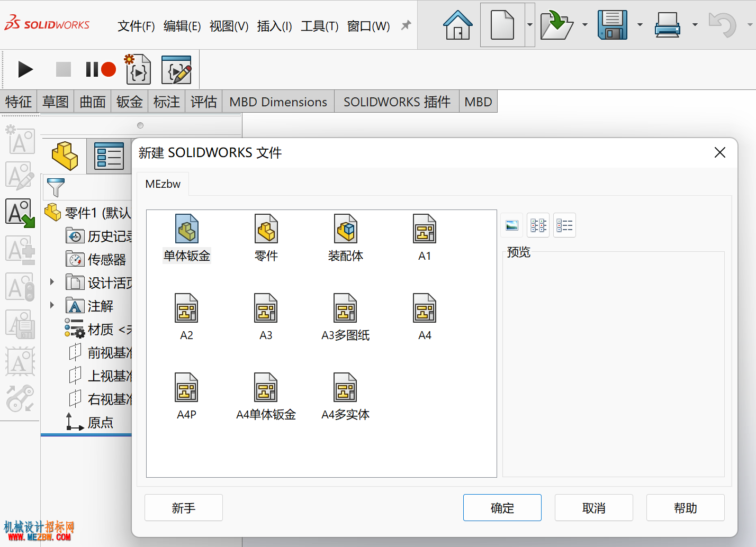Click the Edit Macro icon
Viewport: 756px width, 547px height.
176,69
